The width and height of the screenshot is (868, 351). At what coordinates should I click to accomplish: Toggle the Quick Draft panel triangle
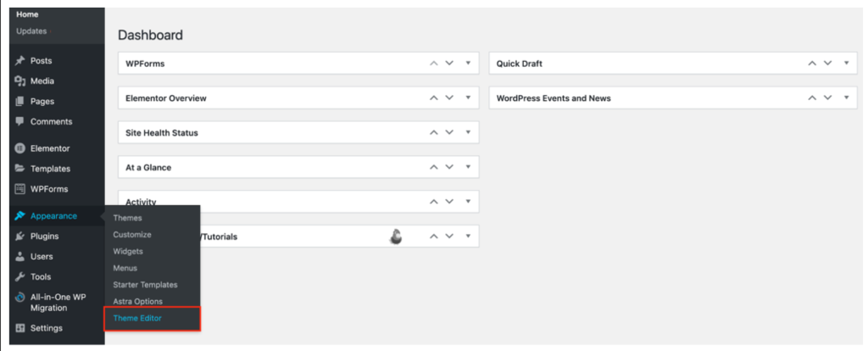(x=845, y=64)
